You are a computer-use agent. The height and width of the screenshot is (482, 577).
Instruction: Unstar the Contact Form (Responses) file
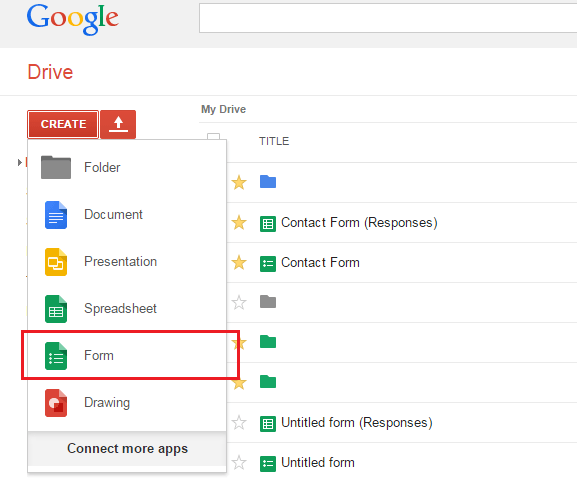(x=239, y=223)
